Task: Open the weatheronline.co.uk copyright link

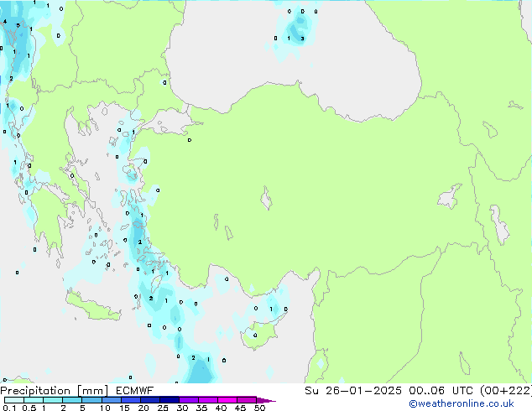Action: (x=462, y=403)
